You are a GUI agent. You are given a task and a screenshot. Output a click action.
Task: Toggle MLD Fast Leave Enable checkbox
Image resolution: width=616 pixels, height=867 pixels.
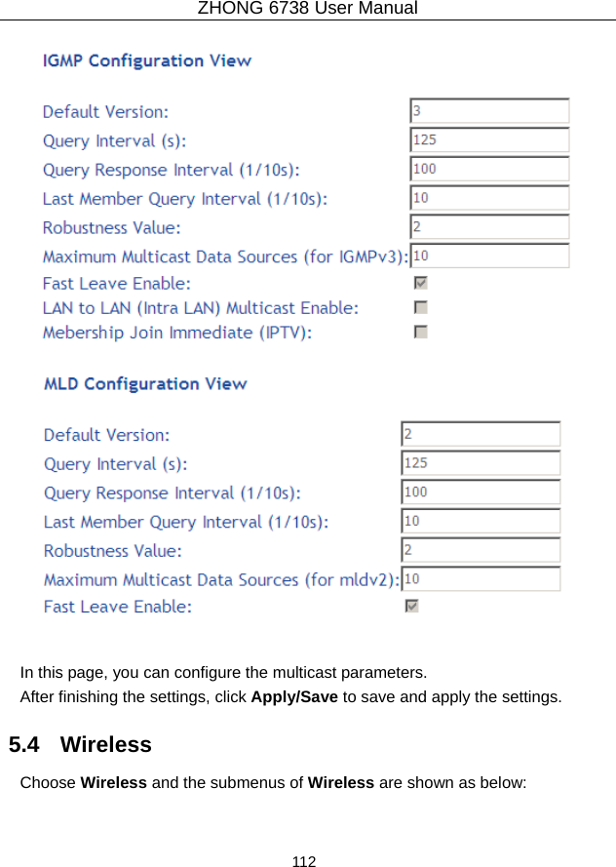click(x=411, y=607)
